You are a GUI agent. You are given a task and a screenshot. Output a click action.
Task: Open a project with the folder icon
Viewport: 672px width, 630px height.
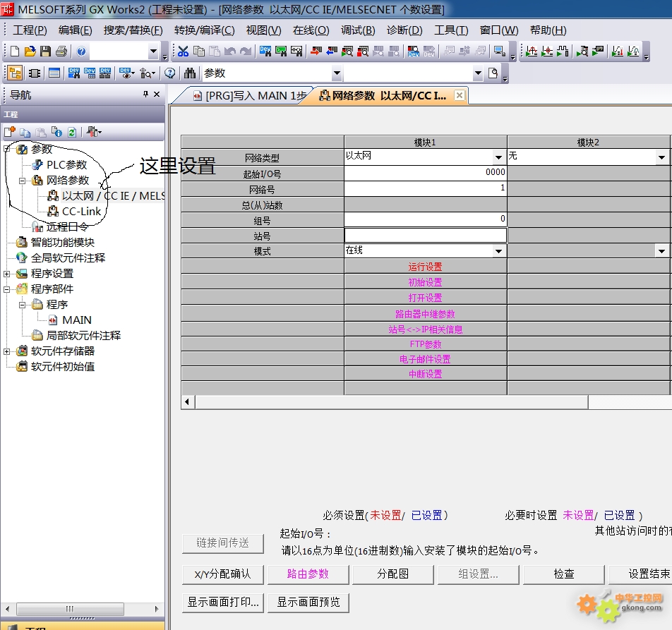30,52
